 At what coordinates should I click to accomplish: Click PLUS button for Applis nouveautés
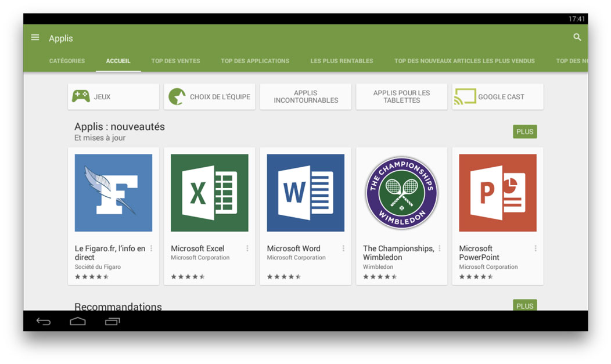[x=525, y=132]
